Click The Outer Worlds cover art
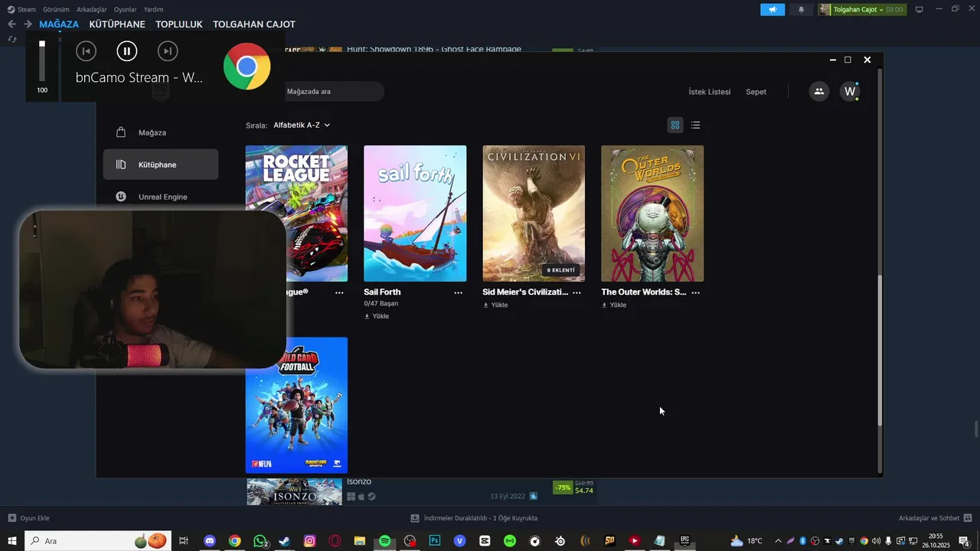Image resolution: width=980 pixels, height=551 pixels. click(652, 214)
